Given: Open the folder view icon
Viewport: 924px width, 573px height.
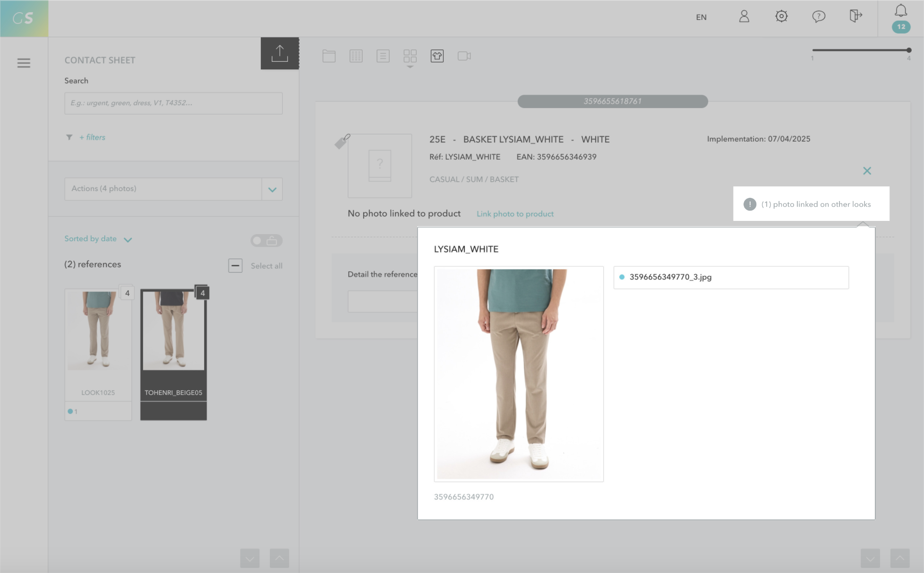Looking at the screenshot, I should coord(329,56).
